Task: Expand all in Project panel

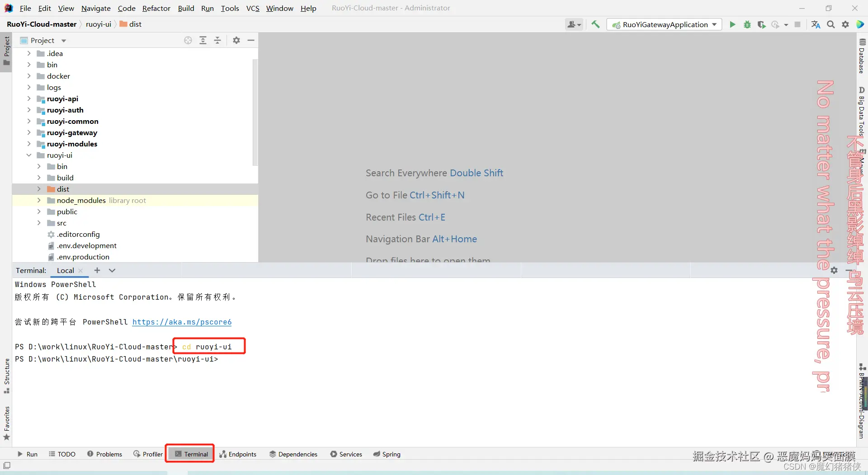Action: pos(203,40)
